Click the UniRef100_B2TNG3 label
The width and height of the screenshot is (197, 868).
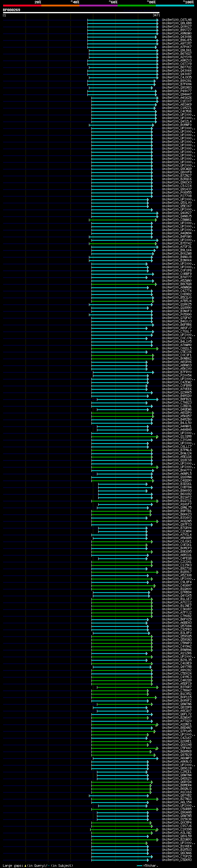[177, 799]
